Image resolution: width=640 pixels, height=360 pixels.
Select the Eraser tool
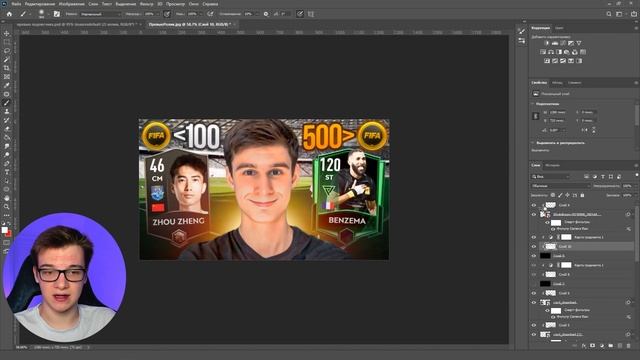7,129
